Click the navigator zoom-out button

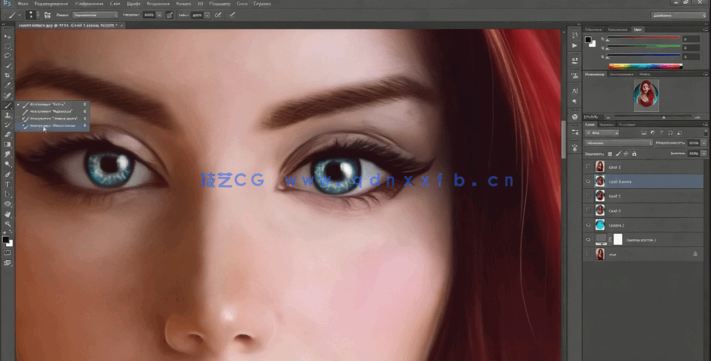tap(609, 117)
